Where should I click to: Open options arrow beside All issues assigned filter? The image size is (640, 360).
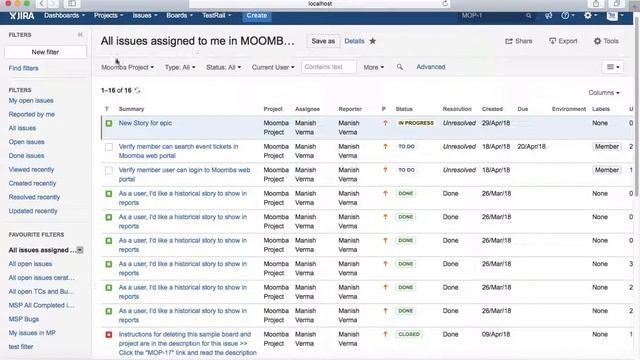(80, 250)
